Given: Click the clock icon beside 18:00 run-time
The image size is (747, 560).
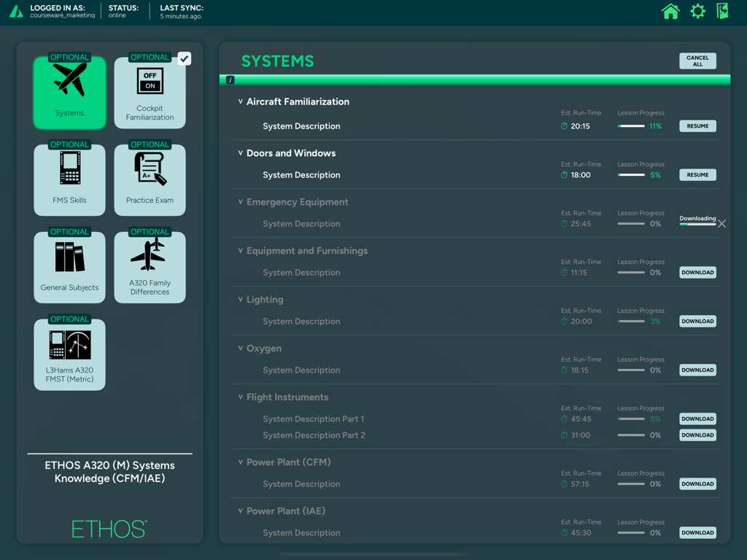Looking at the screenshot, I should [x=564, y=175].
